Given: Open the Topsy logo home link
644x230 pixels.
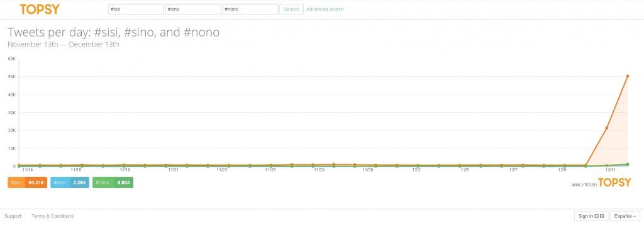Looking at the screenshot, I should point(40,9).
